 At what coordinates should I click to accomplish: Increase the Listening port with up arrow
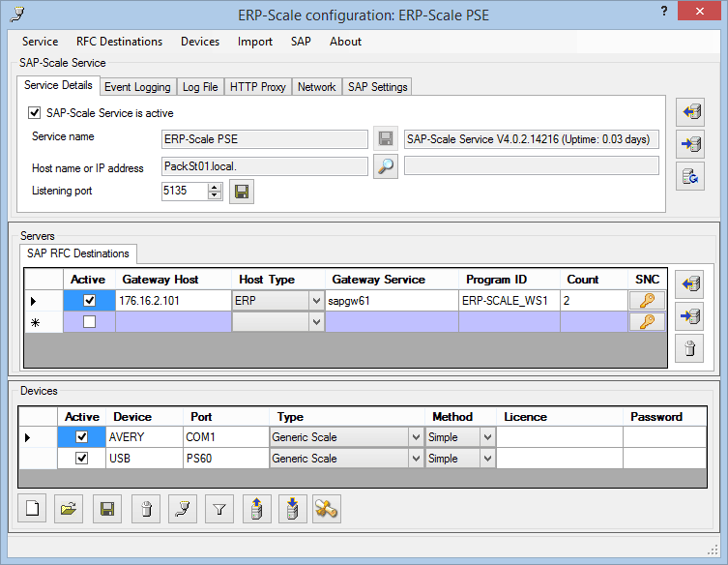click(214, 187)
